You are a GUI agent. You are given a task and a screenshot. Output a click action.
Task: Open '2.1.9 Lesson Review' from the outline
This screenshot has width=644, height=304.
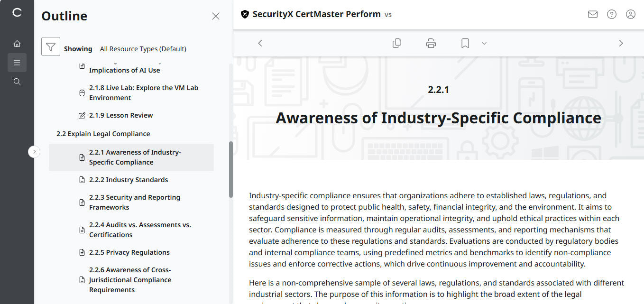tap(120, 115)
